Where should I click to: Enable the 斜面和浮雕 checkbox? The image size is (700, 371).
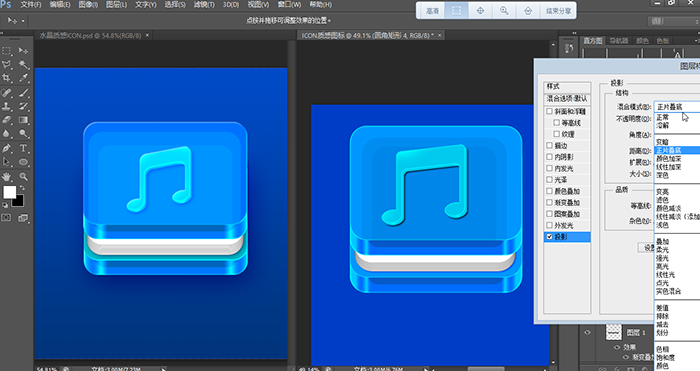(x=550, y=111)
